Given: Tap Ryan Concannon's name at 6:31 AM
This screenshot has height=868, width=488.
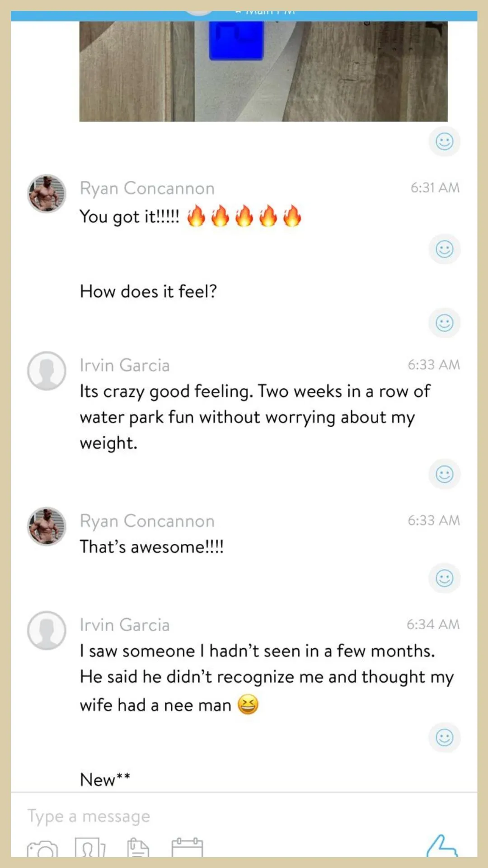Looking at the screenshot, I should click(x=147, y=189).
